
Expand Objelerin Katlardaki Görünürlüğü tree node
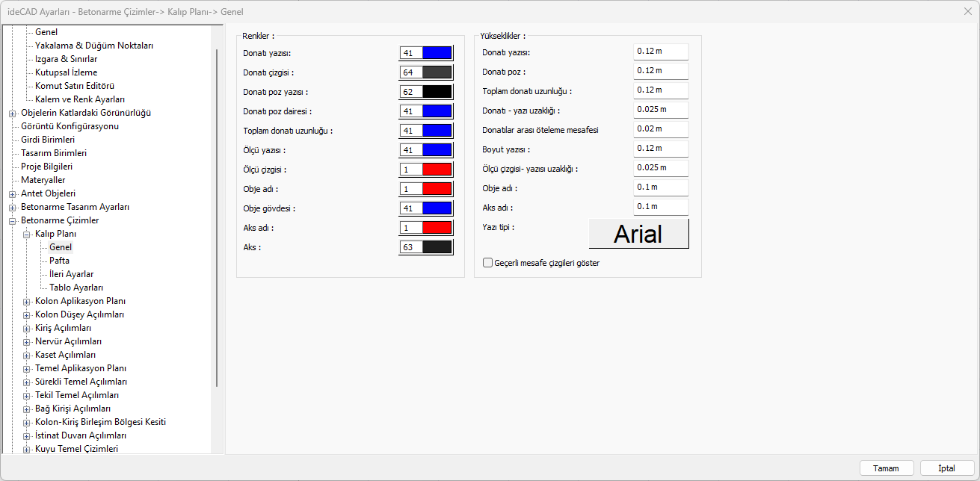point(13,114)
